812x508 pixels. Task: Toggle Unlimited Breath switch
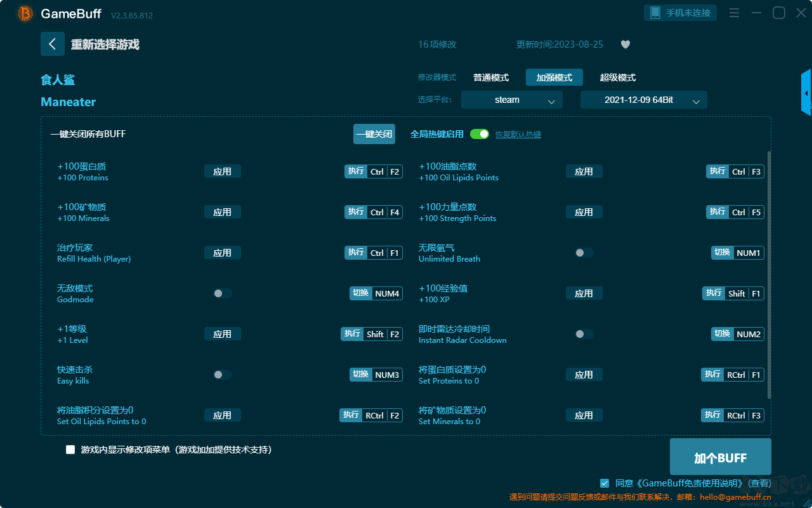tap(584, 253)
